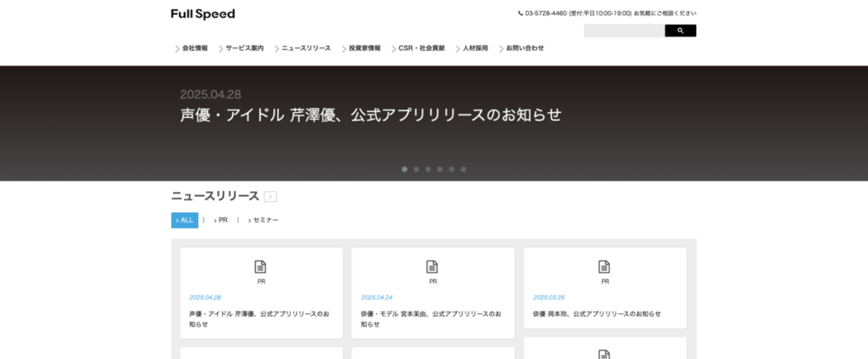Click the ニュースリリース section heading
Screen dimensions: 868x359
point(214,196)
